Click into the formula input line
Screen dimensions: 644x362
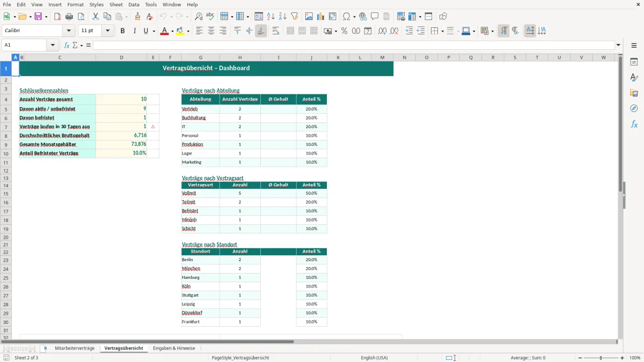pyautogui.click(x=354, y=45)
